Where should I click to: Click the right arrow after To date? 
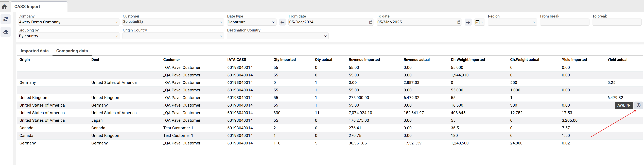pos(468,22)
